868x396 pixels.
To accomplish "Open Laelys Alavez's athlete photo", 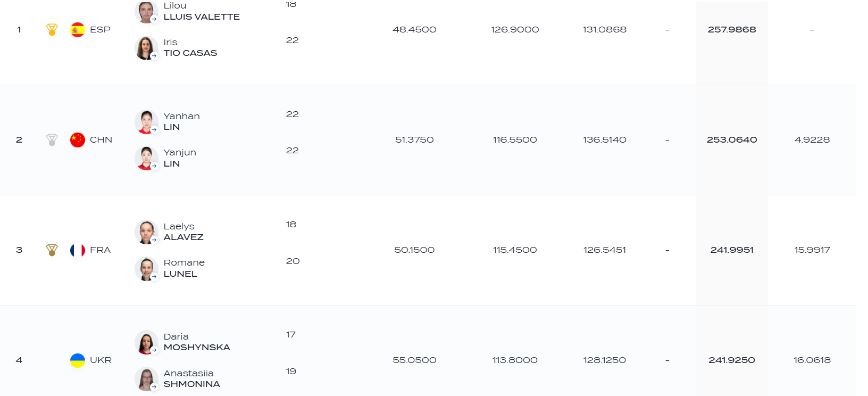I will tap(146, 232).
